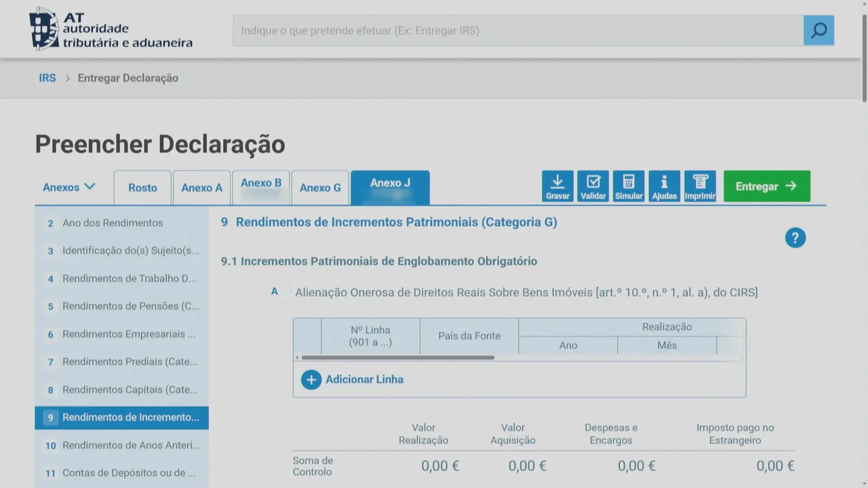
Task: Click the Adicionar Linha link
Action: click(364, 380)
